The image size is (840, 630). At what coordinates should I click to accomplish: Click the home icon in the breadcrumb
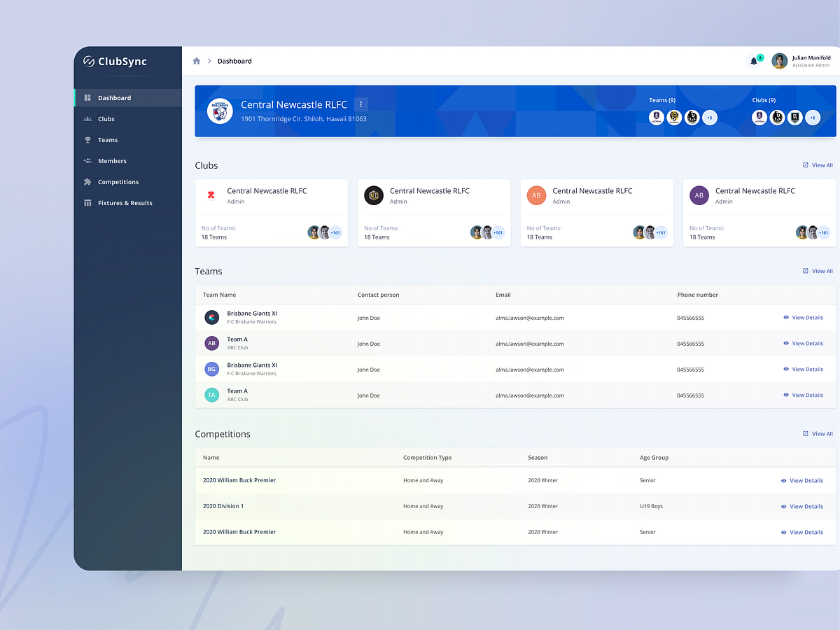[197, 61]
